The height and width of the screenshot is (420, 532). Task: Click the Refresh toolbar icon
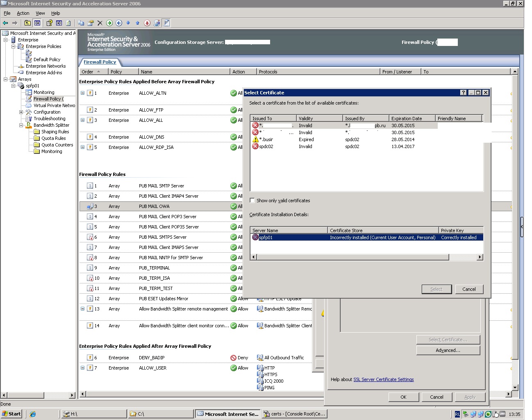click(68, 23)
